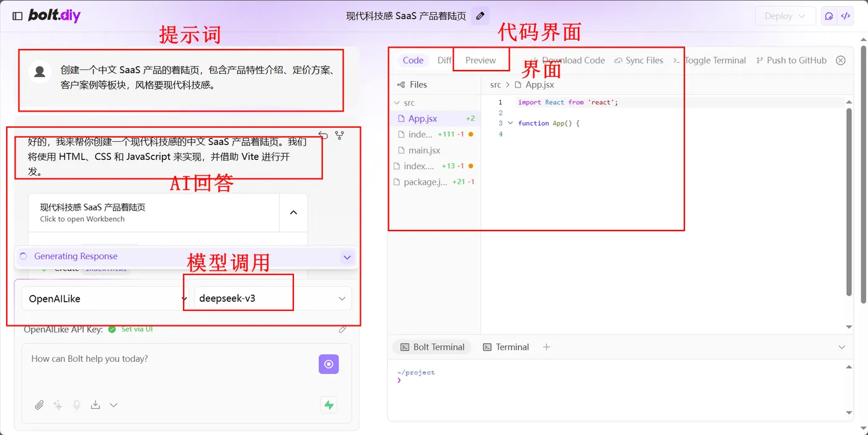Expand model settings chevron under the input
This screenshot has height=435, width=868.
(x=113, y=405)
